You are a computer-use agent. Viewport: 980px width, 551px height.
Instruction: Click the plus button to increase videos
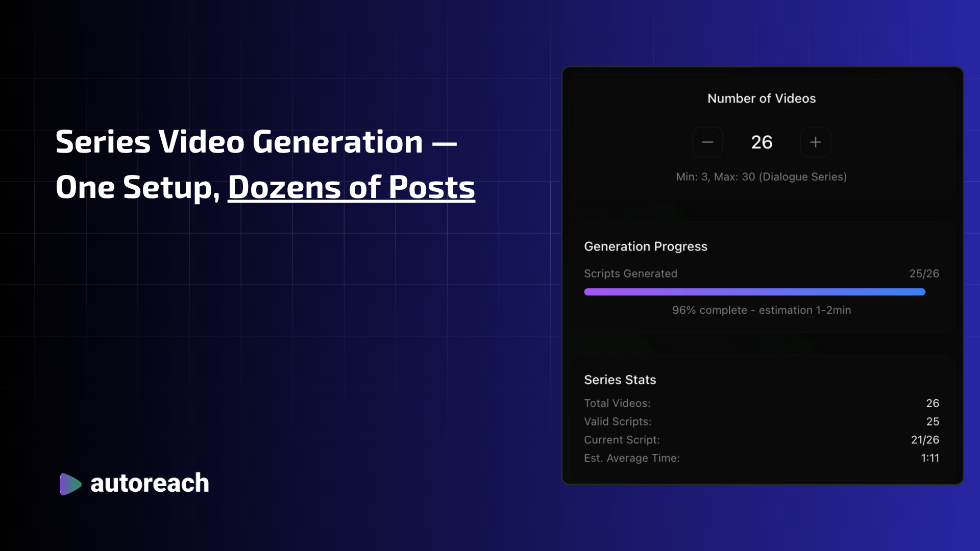click(815, 142)
